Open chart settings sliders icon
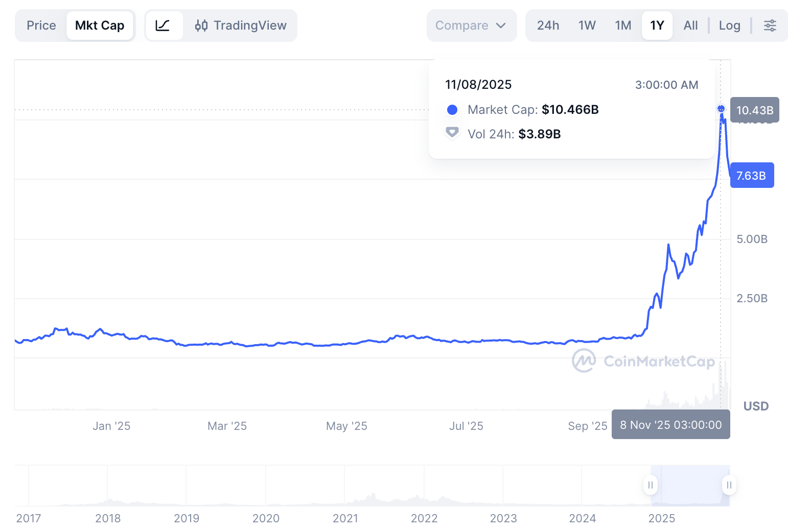The image size is (788, 532). tap(770, 26)
